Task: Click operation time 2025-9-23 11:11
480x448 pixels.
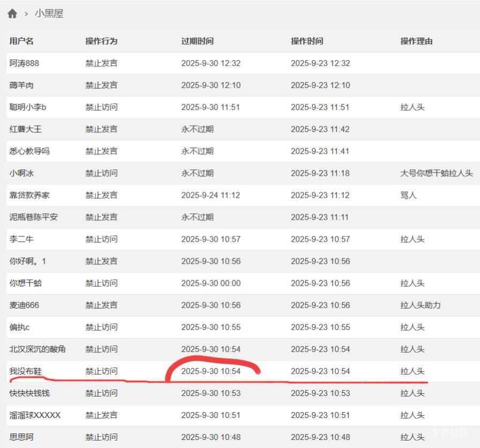Action: click(x=320, y=217)
